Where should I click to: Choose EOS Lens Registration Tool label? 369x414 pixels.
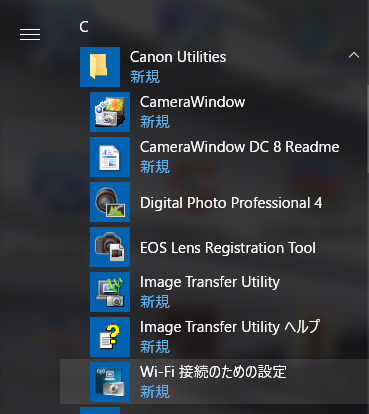(228, 248)
